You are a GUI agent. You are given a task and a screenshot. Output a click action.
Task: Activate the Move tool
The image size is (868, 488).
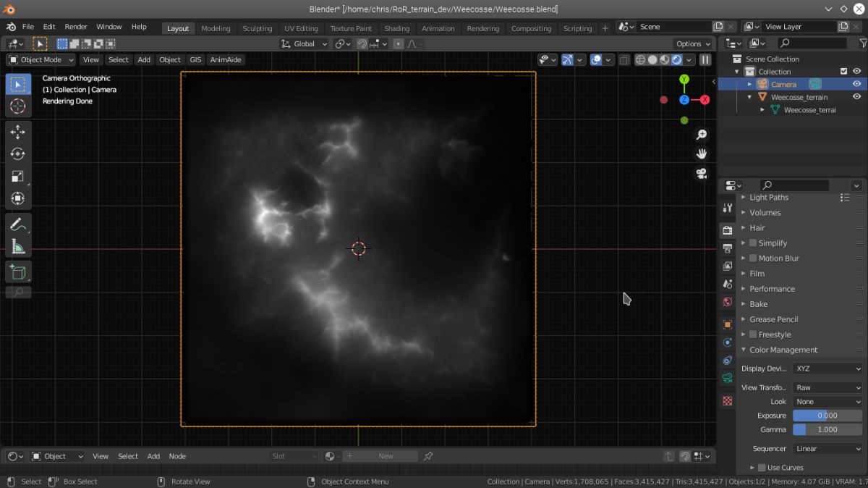(x=18, y=132)
